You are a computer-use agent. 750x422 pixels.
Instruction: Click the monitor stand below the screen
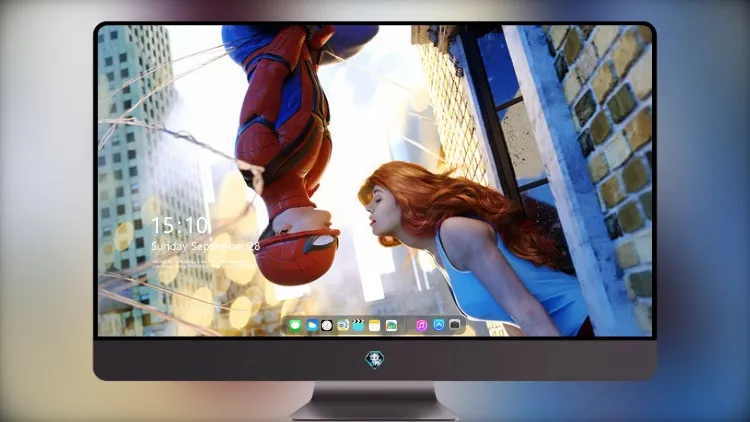375,401
